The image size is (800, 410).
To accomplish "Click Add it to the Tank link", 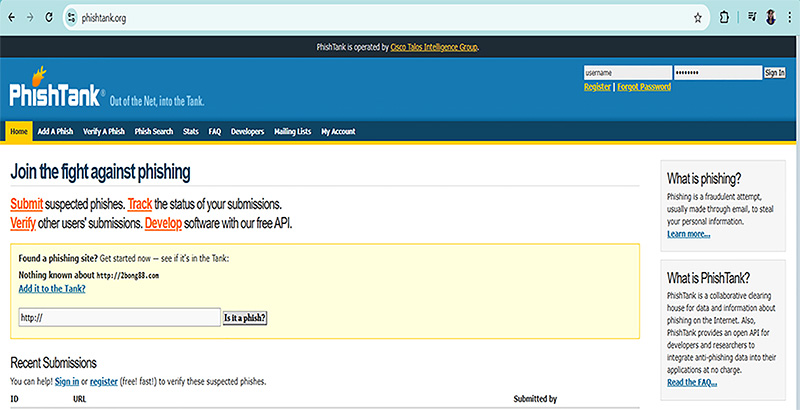I will pyautogui.click(x=52, y=289).
